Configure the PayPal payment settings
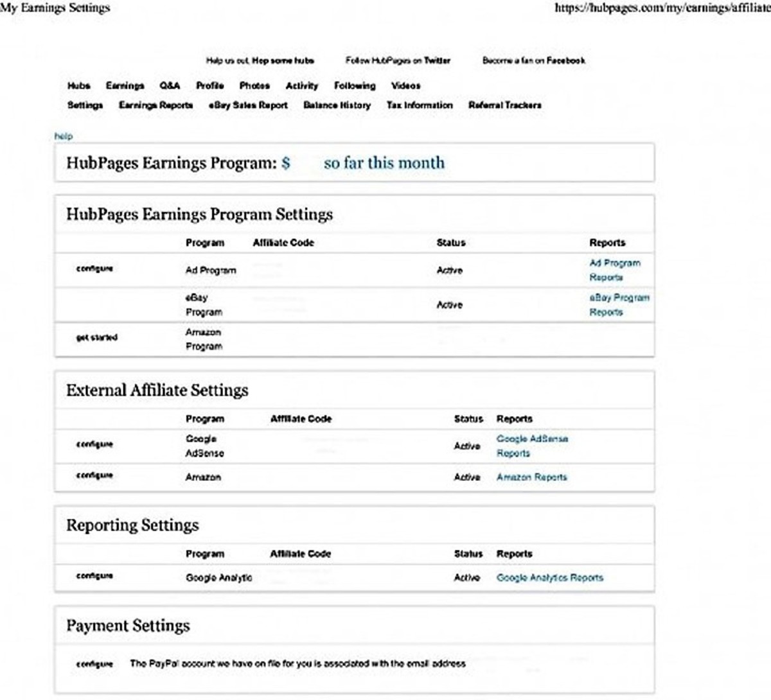 point(94,664)
